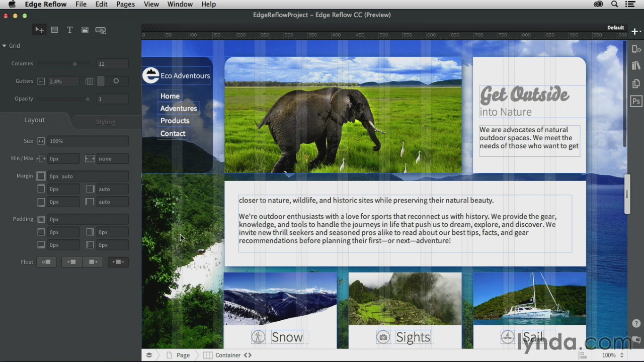Select Container in the breadcrumb bar

click(x=228, y=355)
